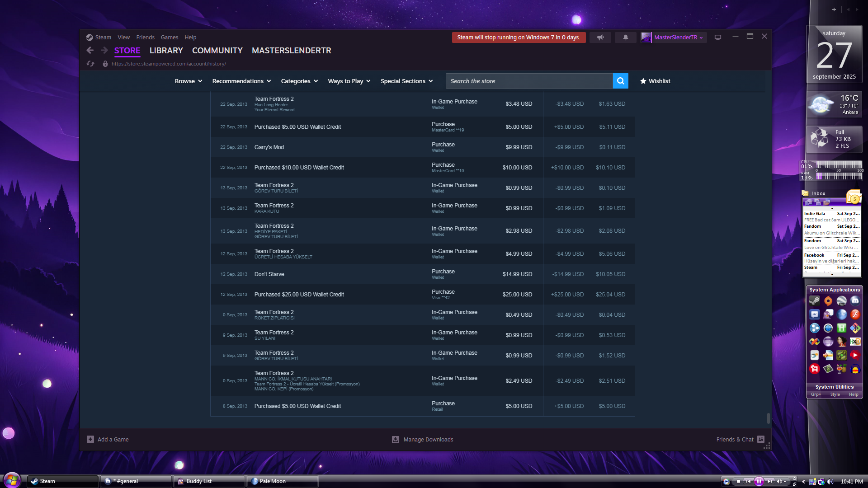Viewport: 868px width, 488px height.
Task: Open the Help menu
Action: [190, 38]
